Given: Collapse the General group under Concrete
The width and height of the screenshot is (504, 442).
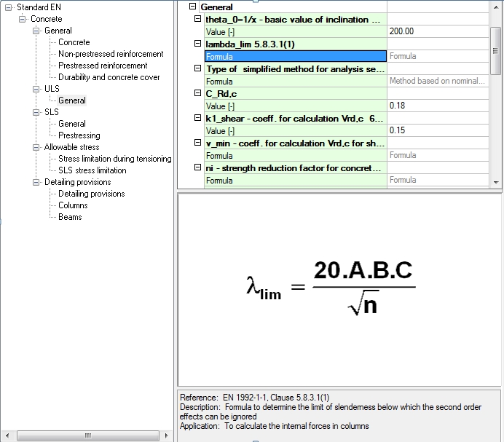Looking at the screenshot, I should (36, 31).
